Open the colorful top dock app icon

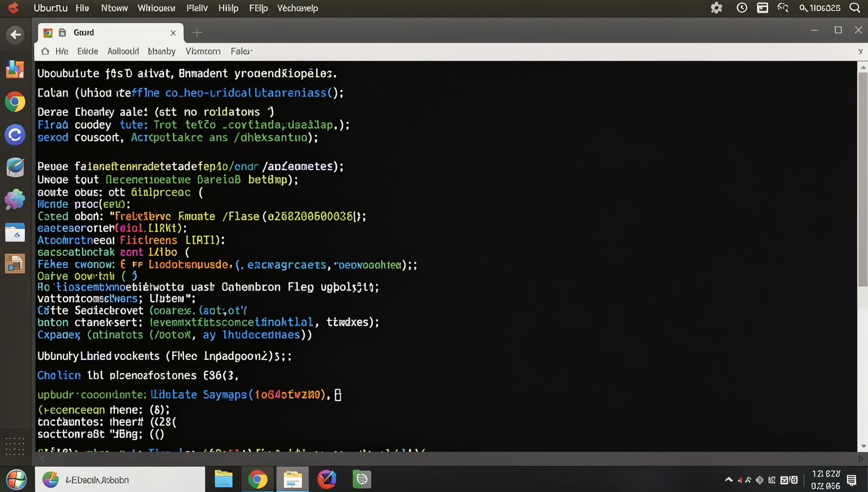15,69
